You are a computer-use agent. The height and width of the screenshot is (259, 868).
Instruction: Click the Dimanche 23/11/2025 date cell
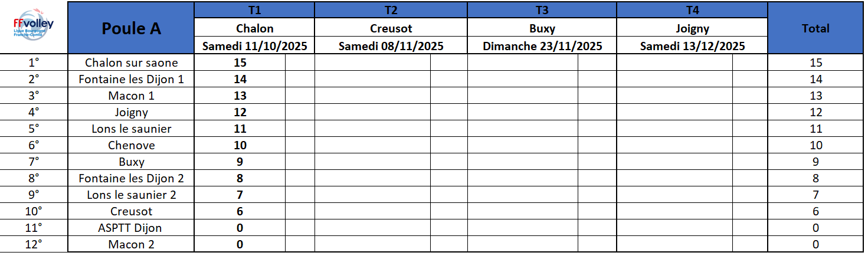click(x=542, y=46)
